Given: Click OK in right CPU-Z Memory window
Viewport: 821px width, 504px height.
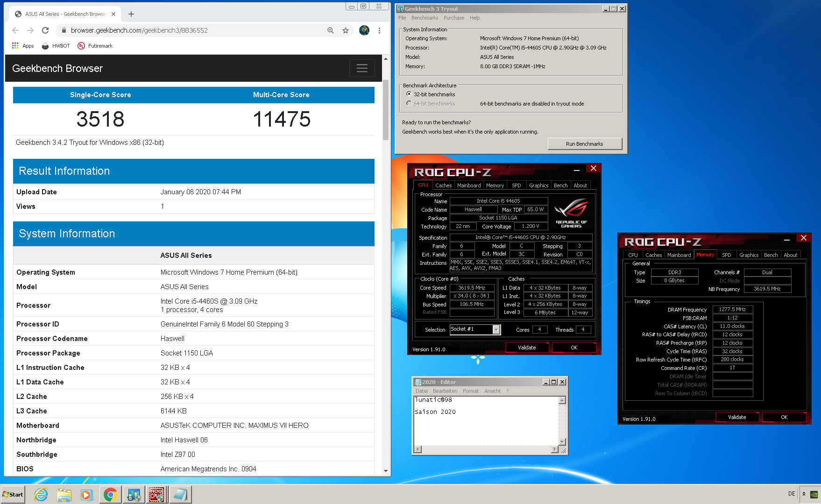Looking at the screenshot, I should (784, 417).
